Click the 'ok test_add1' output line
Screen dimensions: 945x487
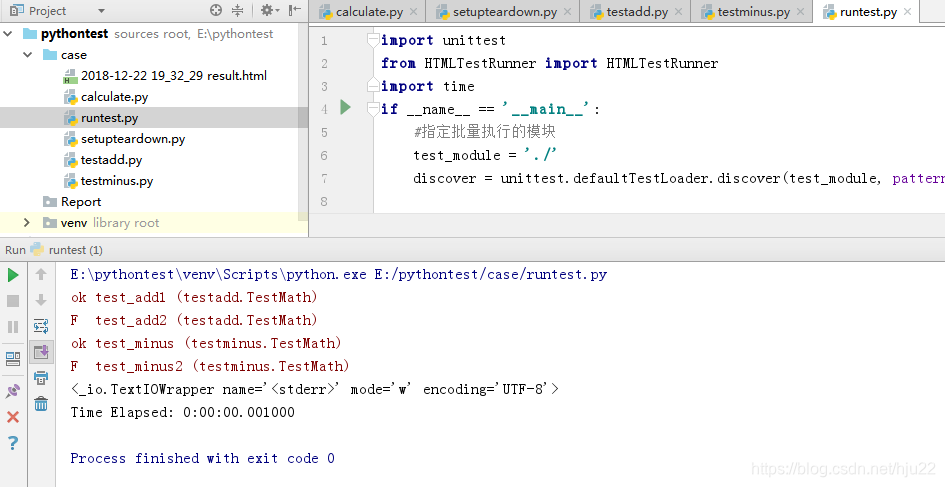coord(193,297)
